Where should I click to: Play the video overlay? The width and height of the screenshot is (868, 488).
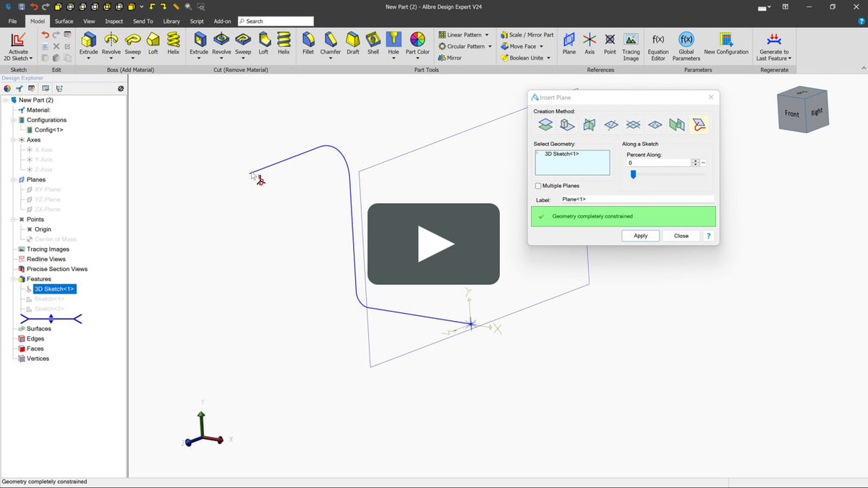(x=433, y=244)
